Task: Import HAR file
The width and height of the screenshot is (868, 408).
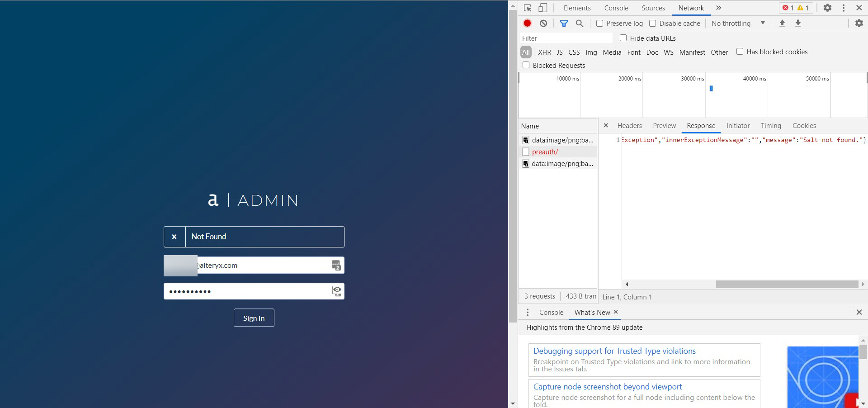Action: [782, 23]
